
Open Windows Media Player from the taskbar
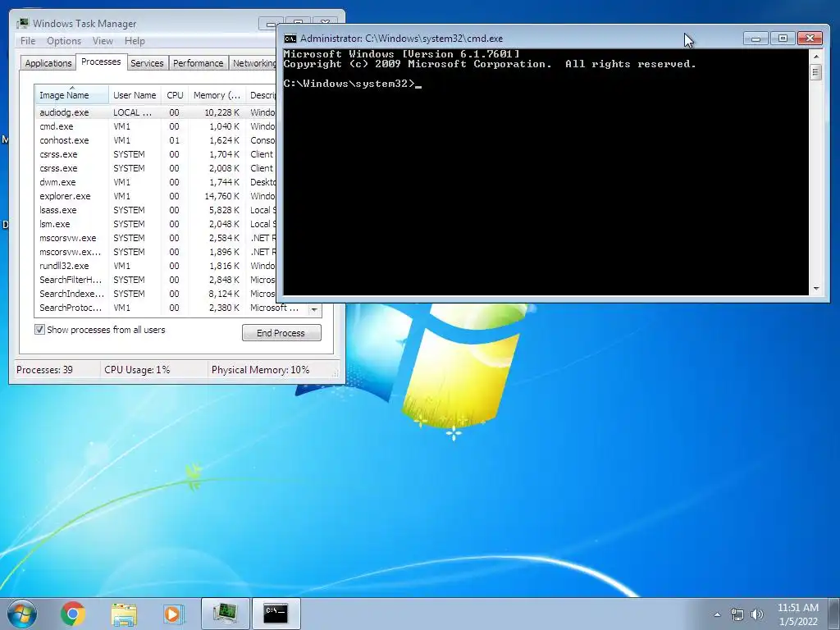pyautogui.click(x=174, y=614)
